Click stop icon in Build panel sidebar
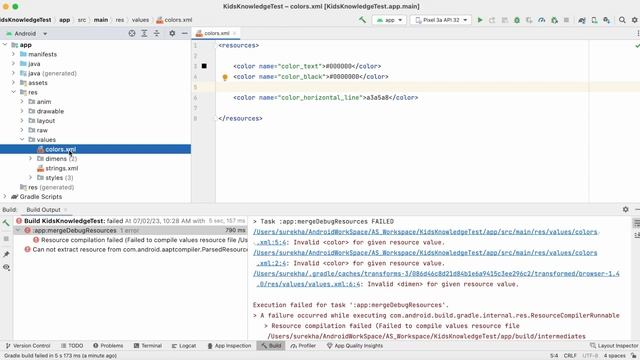The width and height of the screenshot is (640, 360). (6, 239)
